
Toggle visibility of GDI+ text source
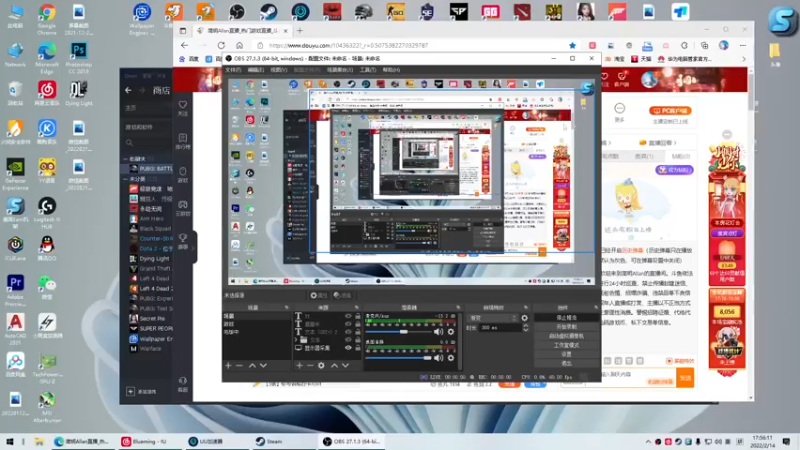pos(348,332)
